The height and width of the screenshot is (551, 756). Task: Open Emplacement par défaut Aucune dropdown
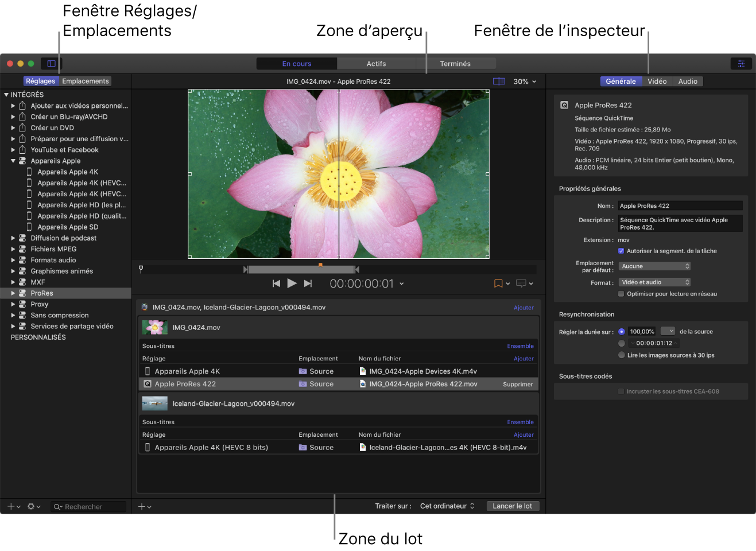[x=654, y=266]
